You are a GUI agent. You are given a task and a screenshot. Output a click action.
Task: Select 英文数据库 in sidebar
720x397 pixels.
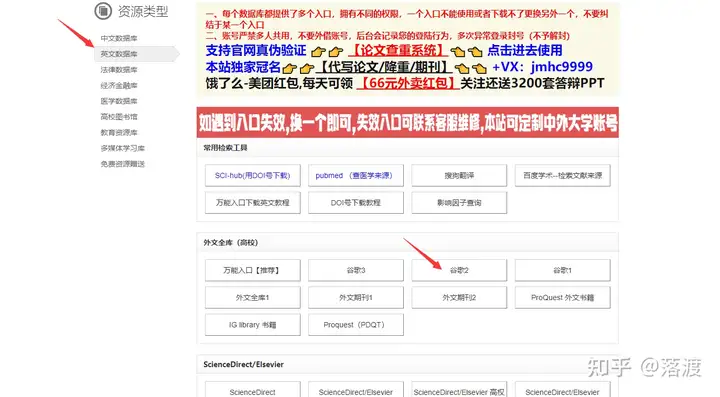point(119,54)
